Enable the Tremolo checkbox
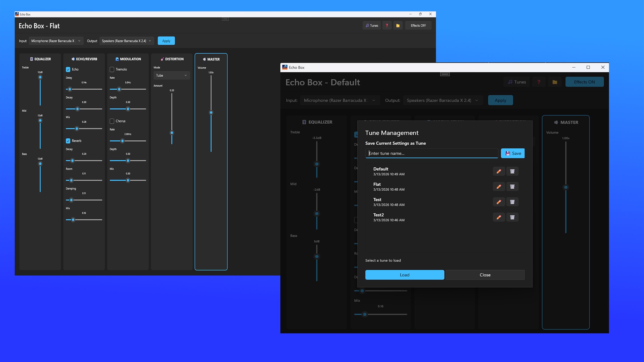Viewport: 644px width, 362px height. click(x=112, y=69)
